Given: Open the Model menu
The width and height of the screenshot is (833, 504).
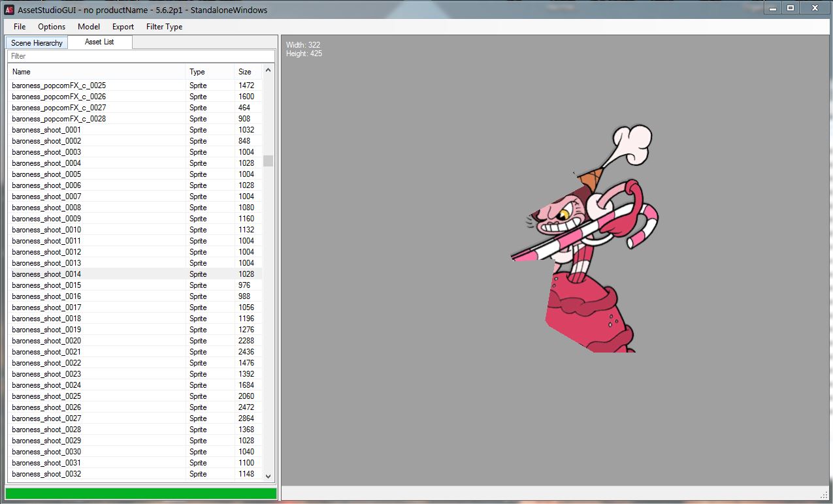Looking at the screenshot, I should pos(88,27).
